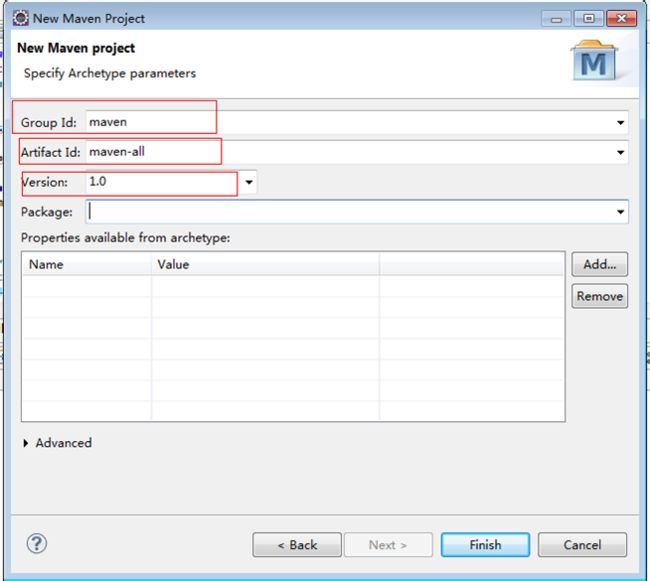The width and height of the screenshot is (650, 581).
Task: Open the help question mark icon
Action: (37, 543)
